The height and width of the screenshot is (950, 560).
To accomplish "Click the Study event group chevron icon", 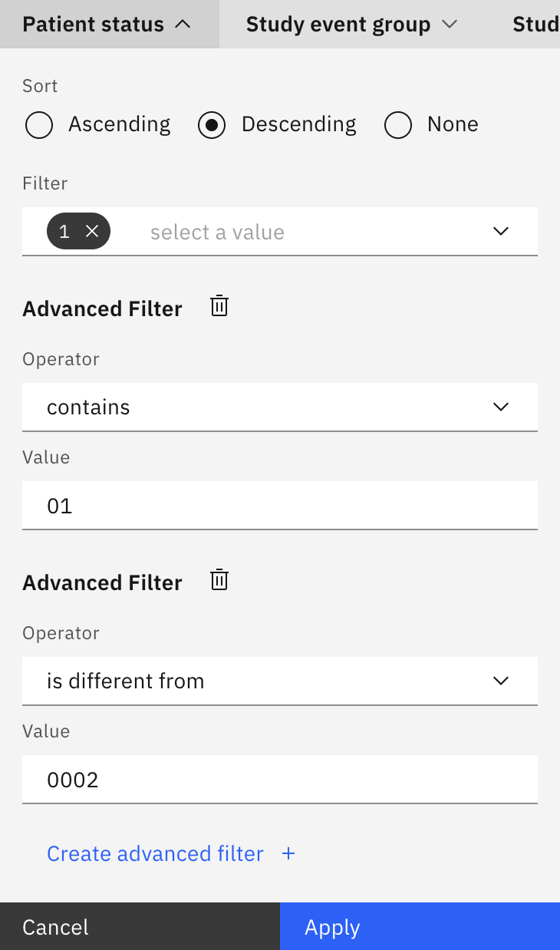I will click(450, 25).
